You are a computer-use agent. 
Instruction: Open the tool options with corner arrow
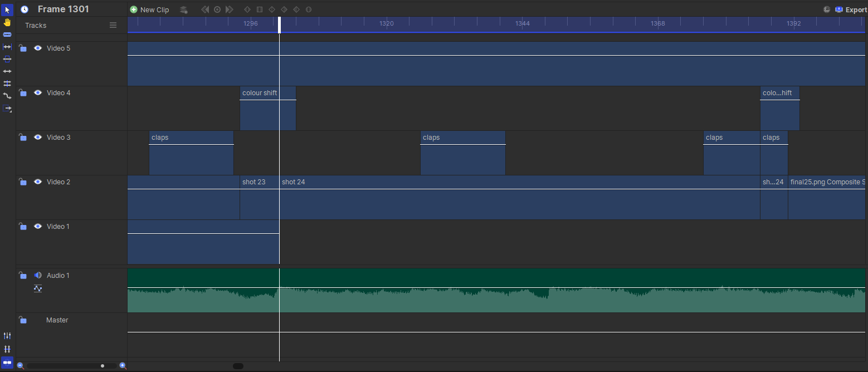coord(7,108)
